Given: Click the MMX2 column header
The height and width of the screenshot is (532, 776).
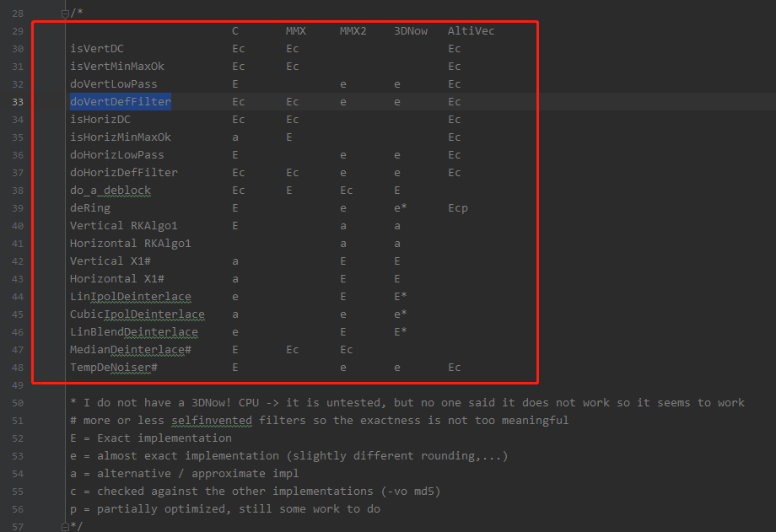Looking at the screenshot, I should (x=353, y=31).
